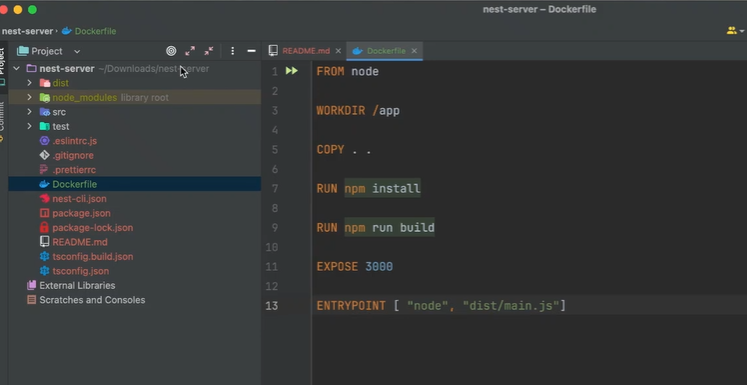747x385 pixels.
Task: Click the npm icon beside package.json
Action: (44, 213)
